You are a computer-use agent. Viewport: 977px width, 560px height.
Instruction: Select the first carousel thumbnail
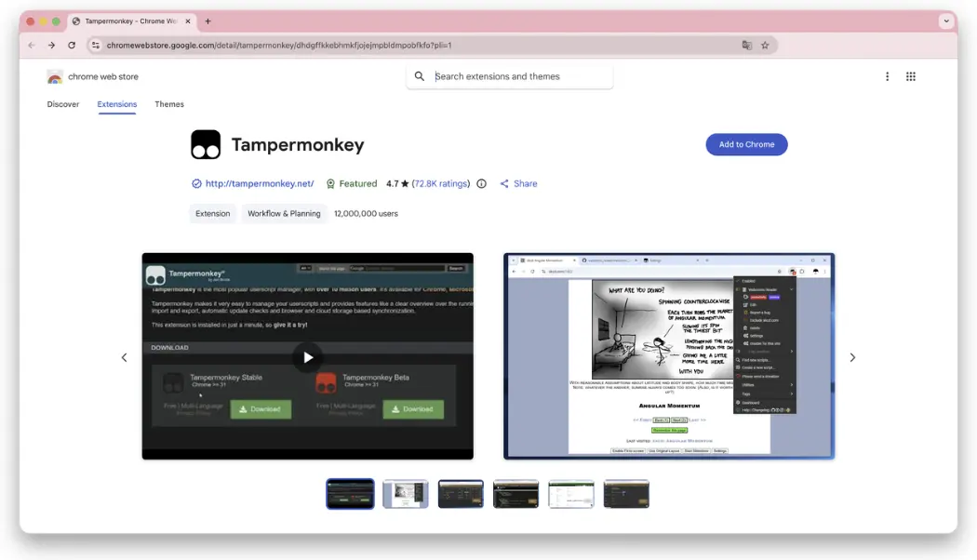point(350,494)
